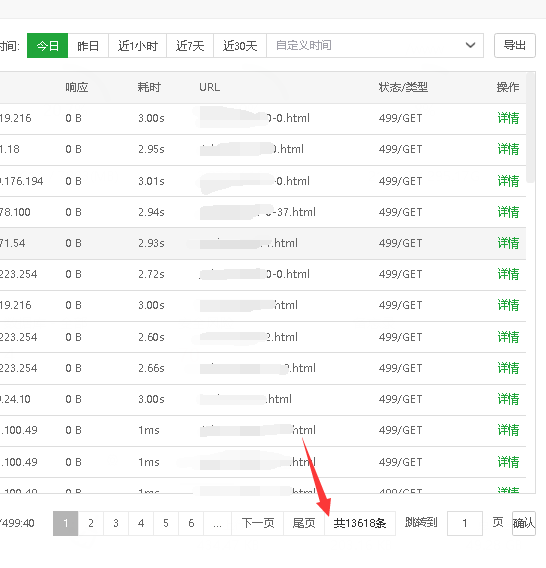Open 详情 for the 24.10 row

coord(508,399)
